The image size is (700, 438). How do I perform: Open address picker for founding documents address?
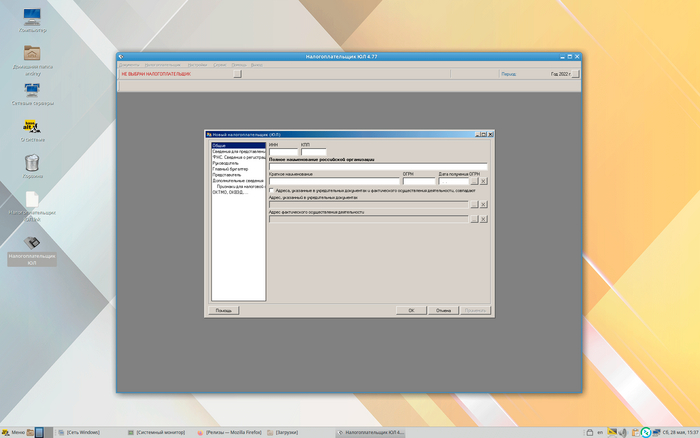[x=473, y=204]
